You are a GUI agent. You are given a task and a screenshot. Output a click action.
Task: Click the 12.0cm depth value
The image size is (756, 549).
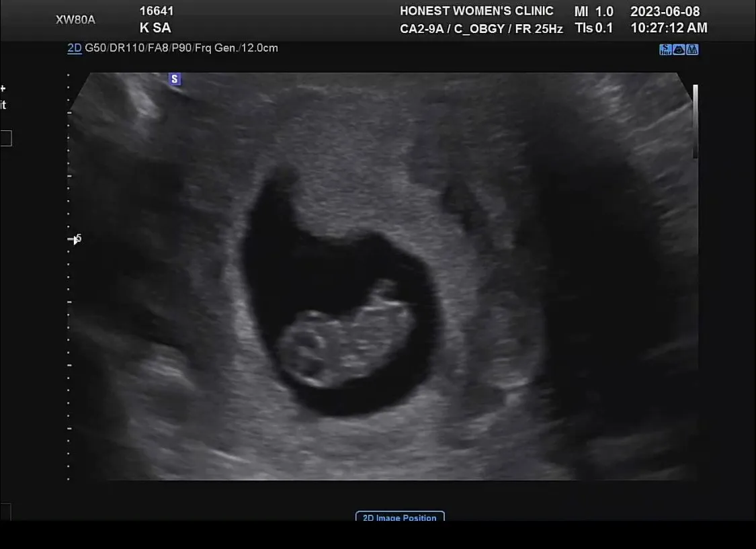coord(259,48)
